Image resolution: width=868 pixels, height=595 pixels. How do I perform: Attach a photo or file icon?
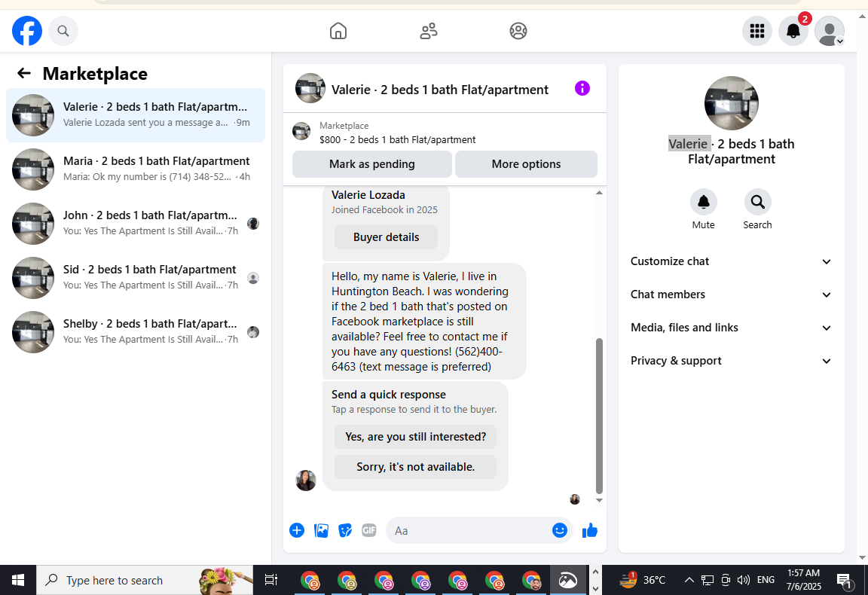pos(321,530)
